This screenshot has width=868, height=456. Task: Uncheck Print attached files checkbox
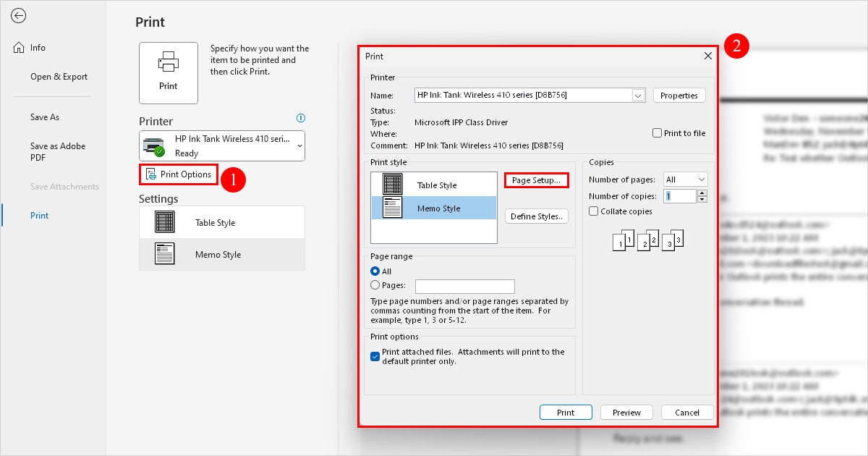coord(375,356)
